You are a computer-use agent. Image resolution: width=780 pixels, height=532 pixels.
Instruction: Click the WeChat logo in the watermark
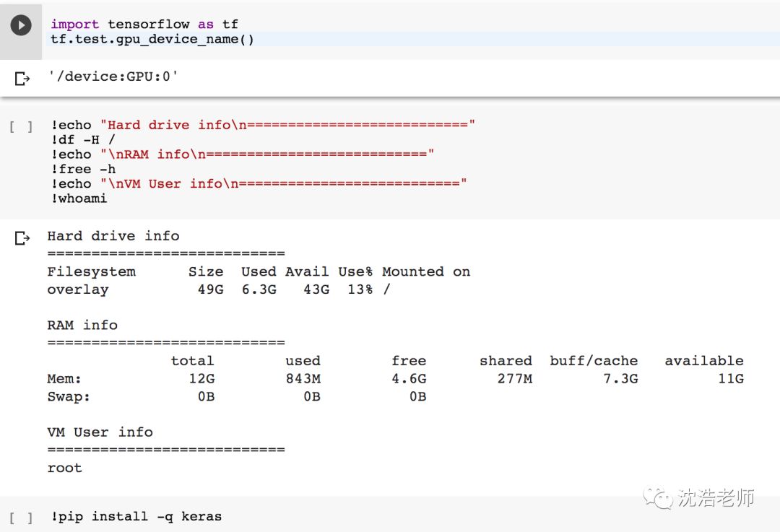pyautogui.click(x=656, y=497)
